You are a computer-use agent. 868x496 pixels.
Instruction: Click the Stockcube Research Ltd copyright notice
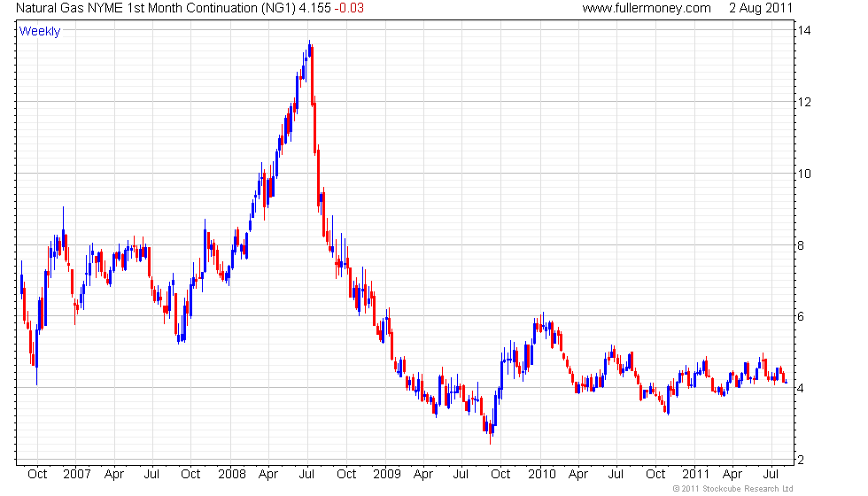click(x=733, y=489)
